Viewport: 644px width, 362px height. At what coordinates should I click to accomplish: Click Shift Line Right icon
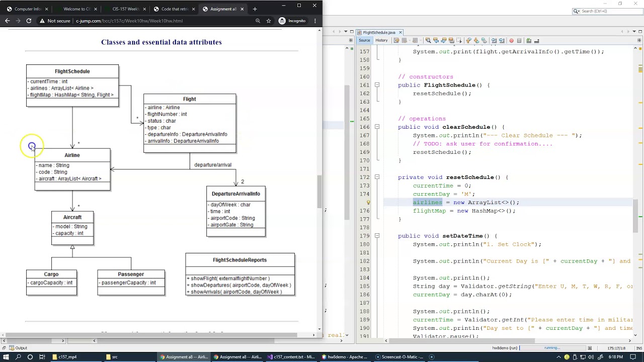tap(502, 40)
